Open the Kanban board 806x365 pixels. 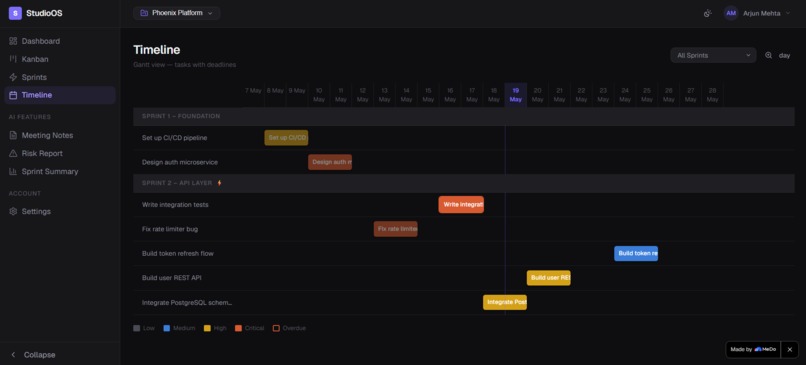point(60,59)
